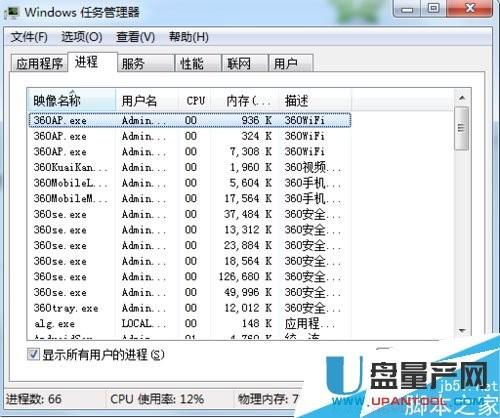Select 360se.exe row using 23,884 K
500x418 pixels.
190,245
